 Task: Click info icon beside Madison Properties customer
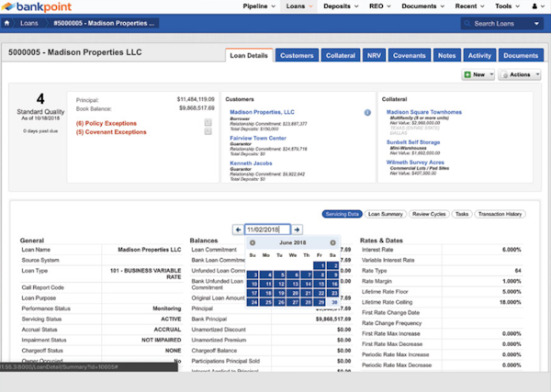[367, 113]
